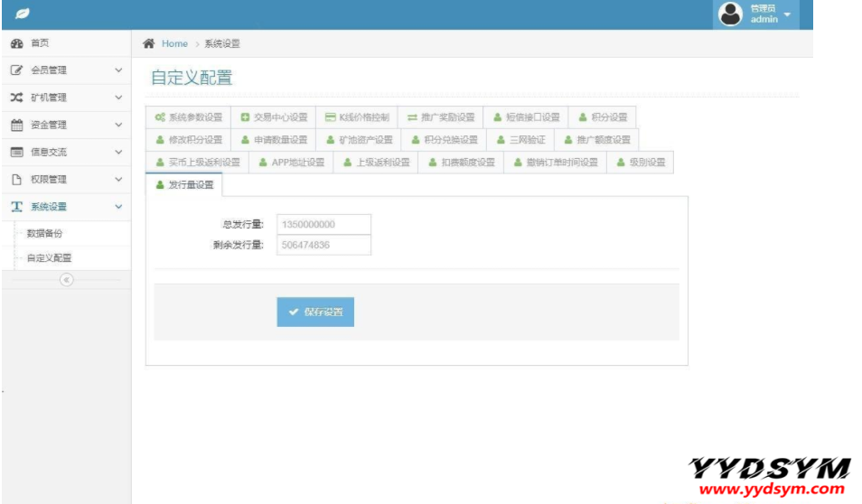Open the admin account dropdown caret
The height and width of the screenshot is (504, 862).
[787, 14]
